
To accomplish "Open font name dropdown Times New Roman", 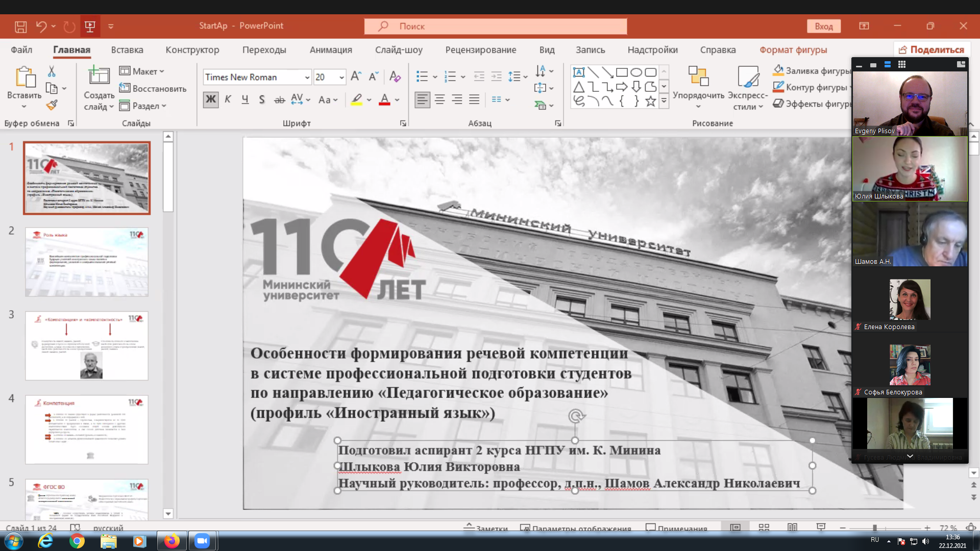I will click(307, 77).
